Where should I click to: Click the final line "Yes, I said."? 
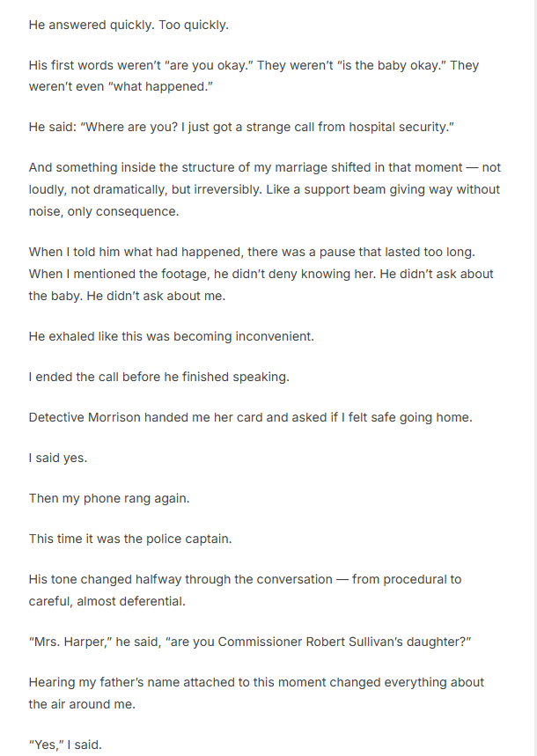[x=65, y=745]
